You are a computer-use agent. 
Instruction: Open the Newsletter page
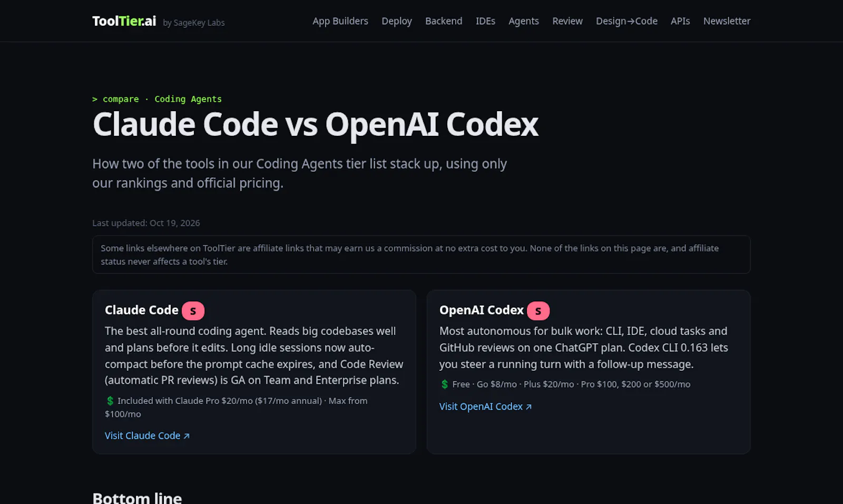[x=727, y=21]
